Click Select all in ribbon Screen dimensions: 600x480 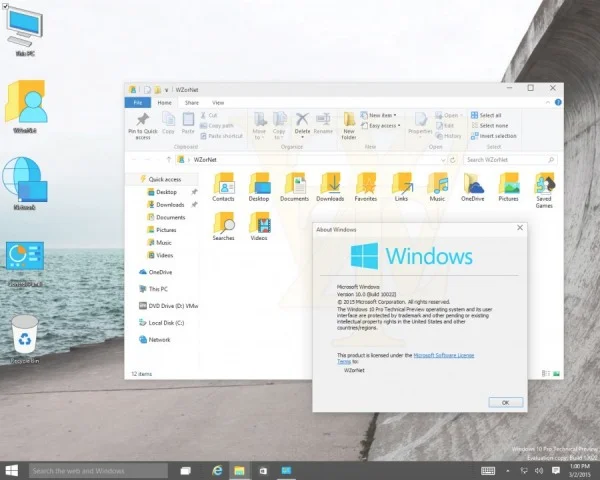tap(486, 115)
